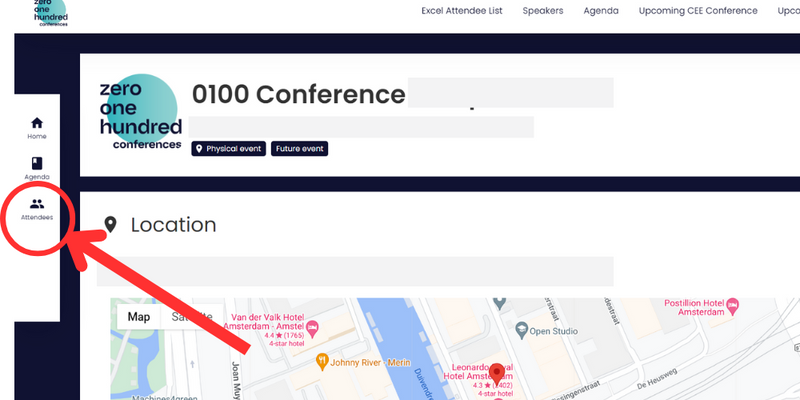Image resolution: width=800 pixels, height=400 pixels.
Task: Open Excel Attendee List in top navigation
Action: click(462, 11)
